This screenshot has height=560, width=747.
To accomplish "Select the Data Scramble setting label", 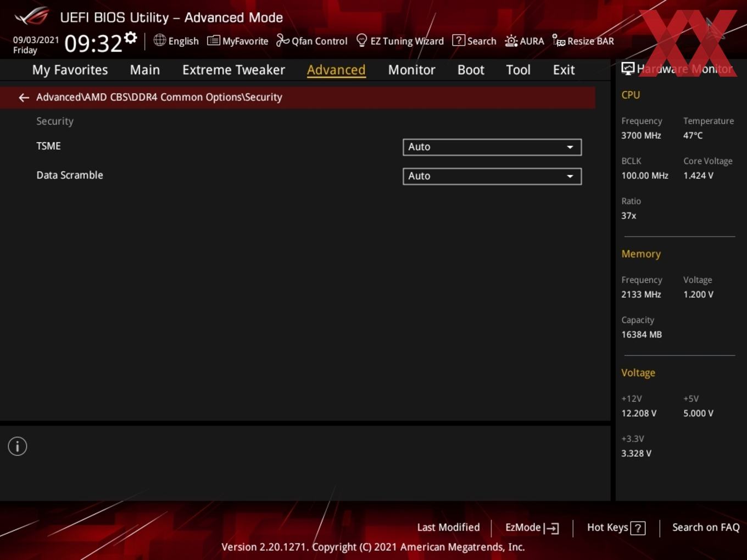I will tap(70, 175).
